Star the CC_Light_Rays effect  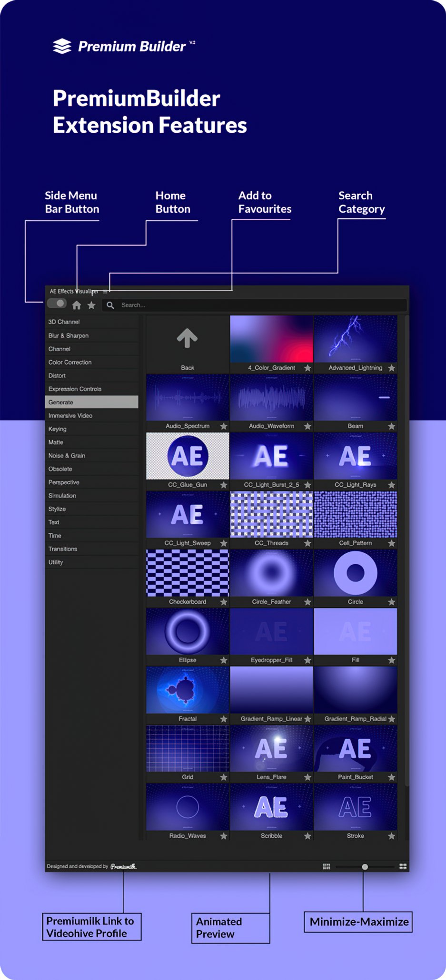point(391,485)
